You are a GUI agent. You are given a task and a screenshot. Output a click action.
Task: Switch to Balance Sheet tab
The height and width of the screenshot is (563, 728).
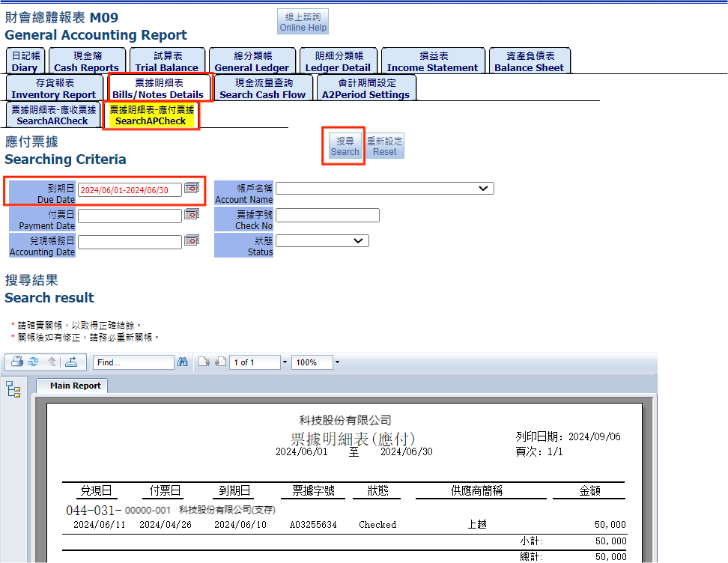(530, 61)
